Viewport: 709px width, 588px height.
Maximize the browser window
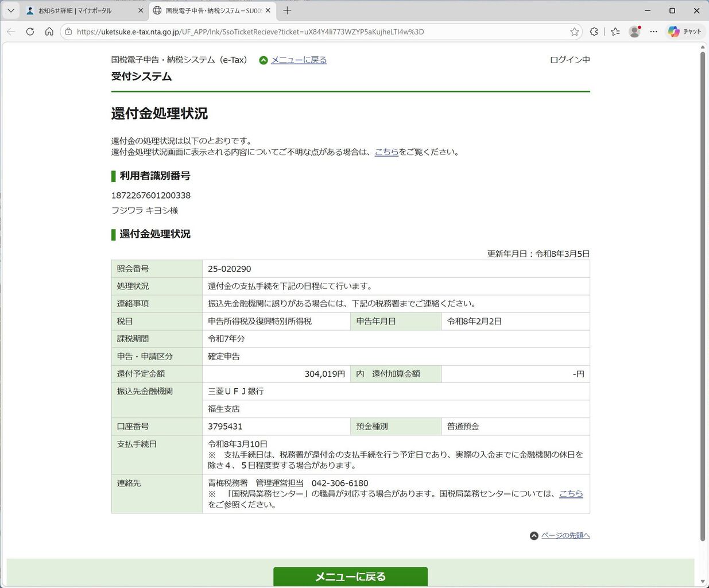pos(672,10)
